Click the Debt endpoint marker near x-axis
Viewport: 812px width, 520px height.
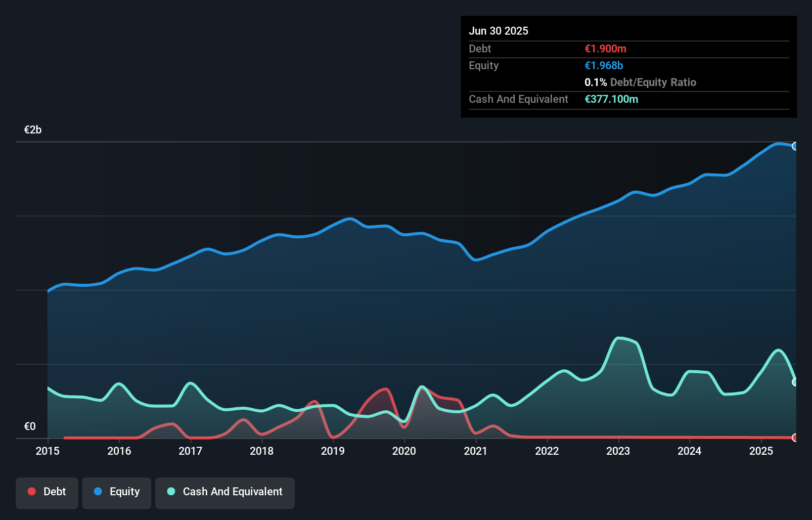(x=796, y=437)
